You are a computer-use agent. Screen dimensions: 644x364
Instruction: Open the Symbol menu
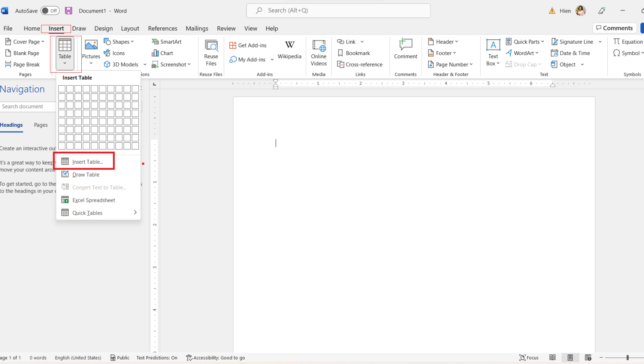tap(628, 53)
